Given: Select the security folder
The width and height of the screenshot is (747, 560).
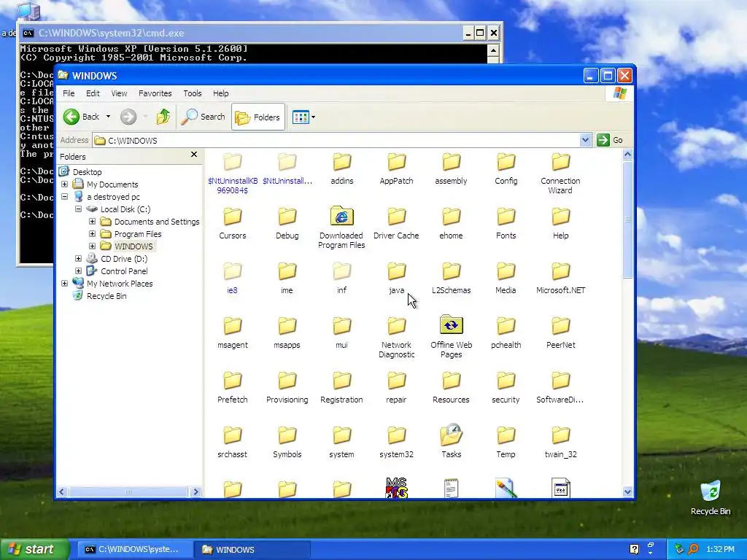Looking at the screenshot, I should tap(506, 386).
